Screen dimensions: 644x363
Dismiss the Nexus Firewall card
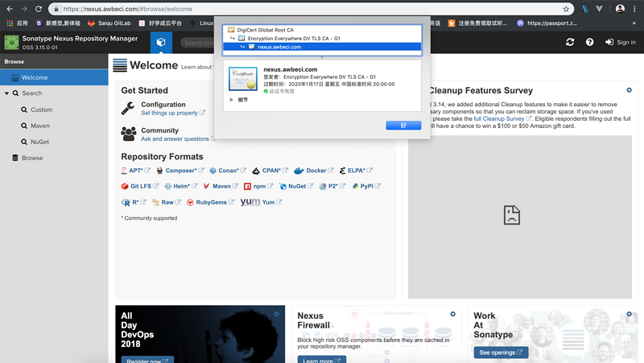coord(452,314)
